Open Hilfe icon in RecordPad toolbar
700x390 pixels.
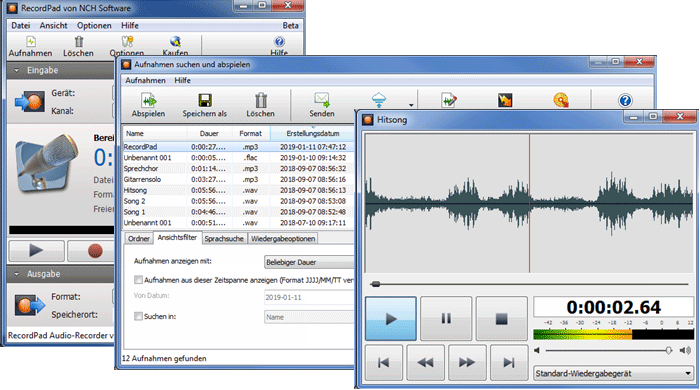click(279, 42)
